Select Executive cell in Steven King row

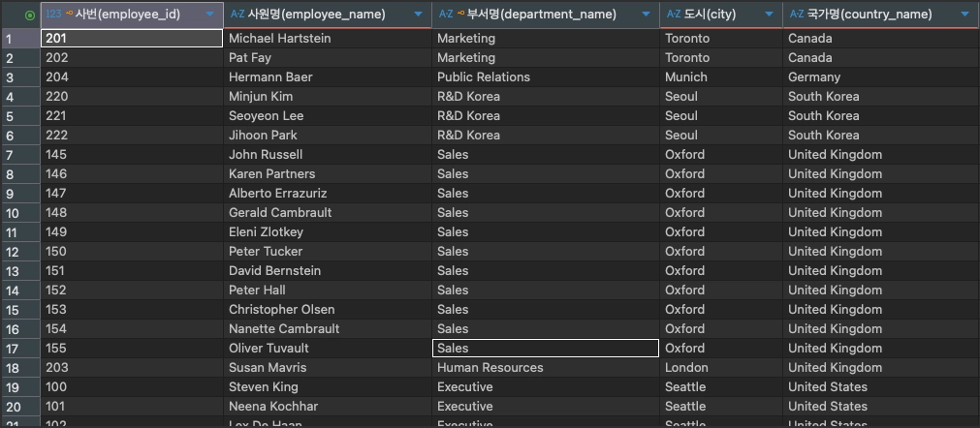tap(546, 386)
